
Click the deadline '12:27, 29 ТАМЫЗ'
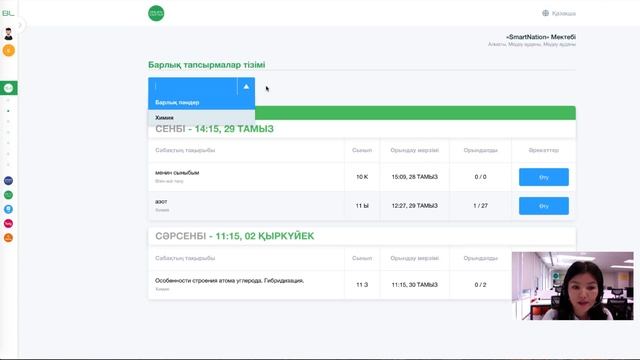[415, 206]
